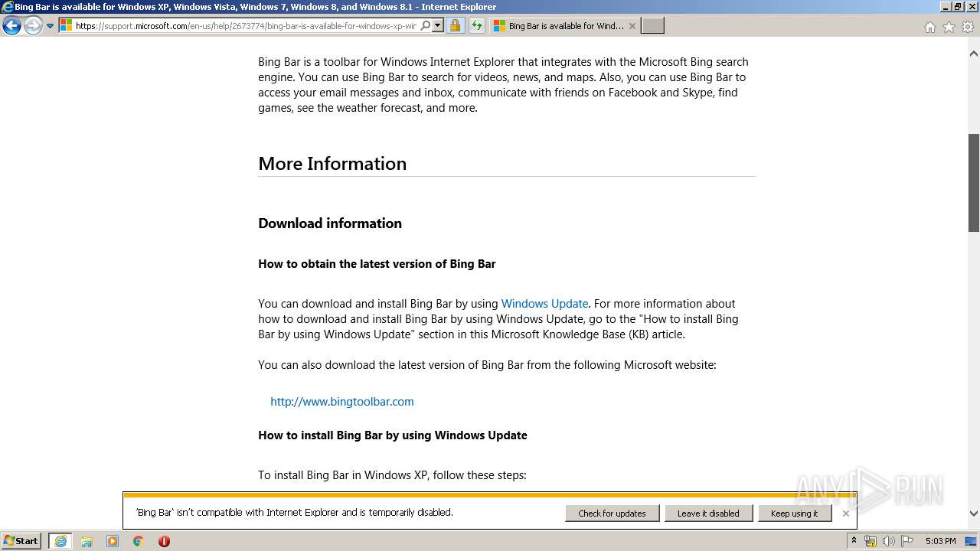Image resolution: width=980 pixels, height=551 pixels.
Task: Click Check for updates button
Action: [612, 514]
